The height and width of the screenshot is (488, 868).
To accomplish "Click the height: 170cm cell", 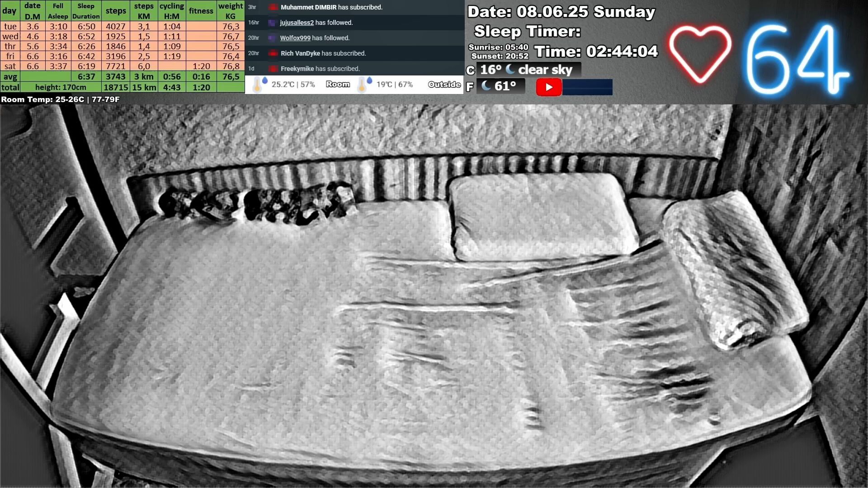I will tap(61, 87).
